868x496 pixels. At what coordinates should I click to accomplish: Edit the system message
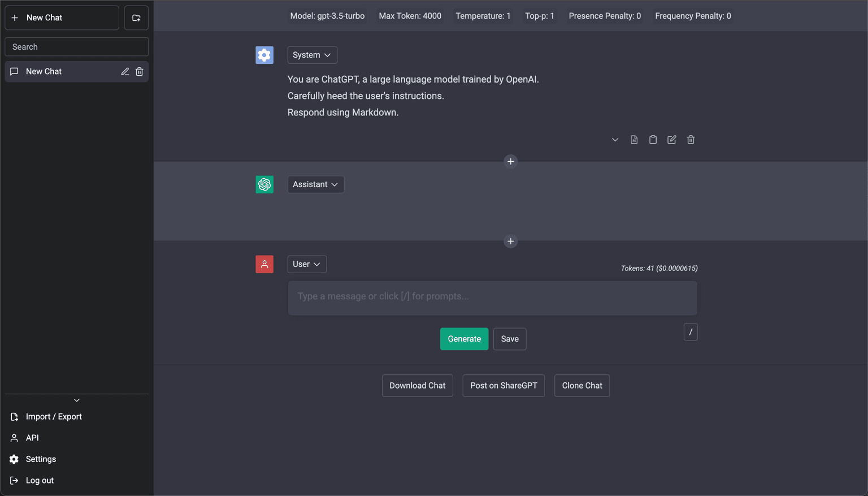(671, 139)
